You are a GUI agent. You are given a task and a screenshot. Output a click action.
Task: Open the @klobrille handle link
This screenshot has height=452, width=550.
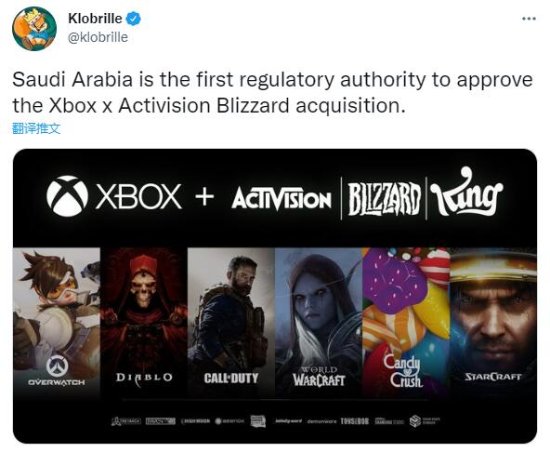(98, 37)
